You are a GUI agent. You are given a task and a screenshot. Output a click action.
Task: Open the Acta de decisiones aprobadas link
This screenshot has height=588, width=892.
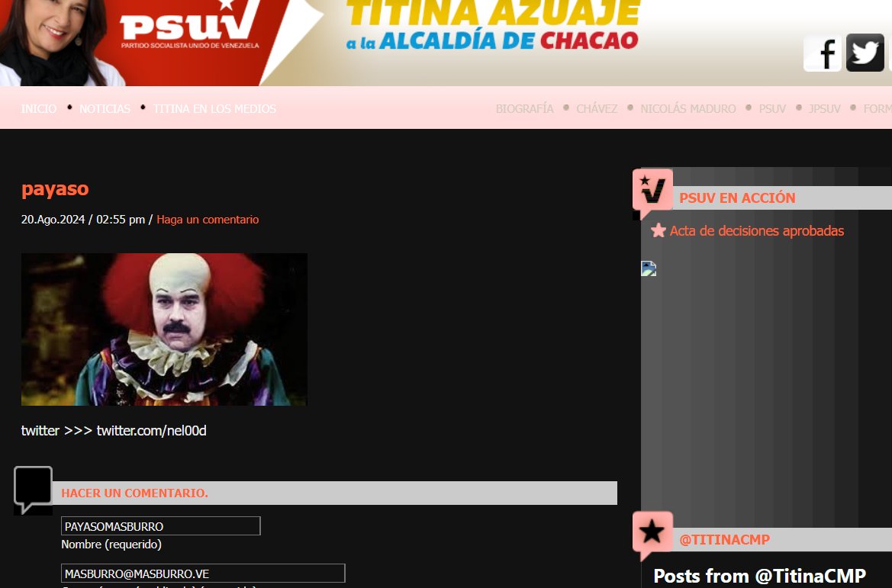pyautogui.click(x=757, y=231)
